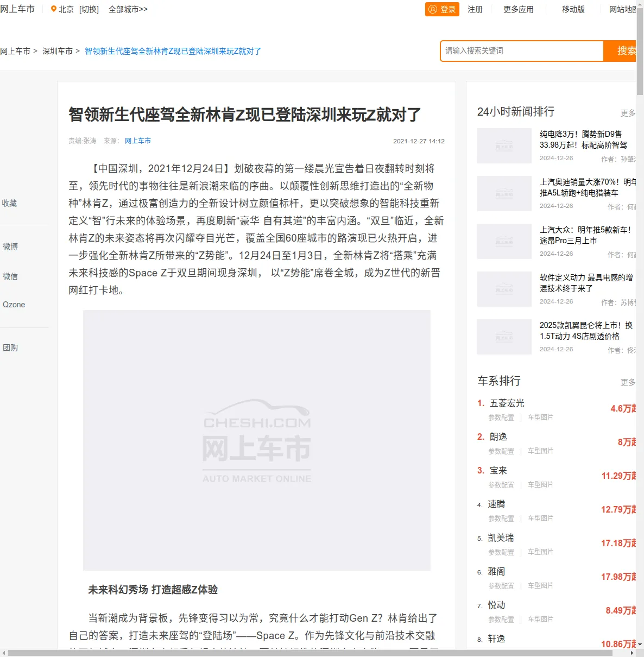Open 参数配置 for 悦动
Image resolution: width=644 pixels, height=657 pixels.
tap(501, 620)
